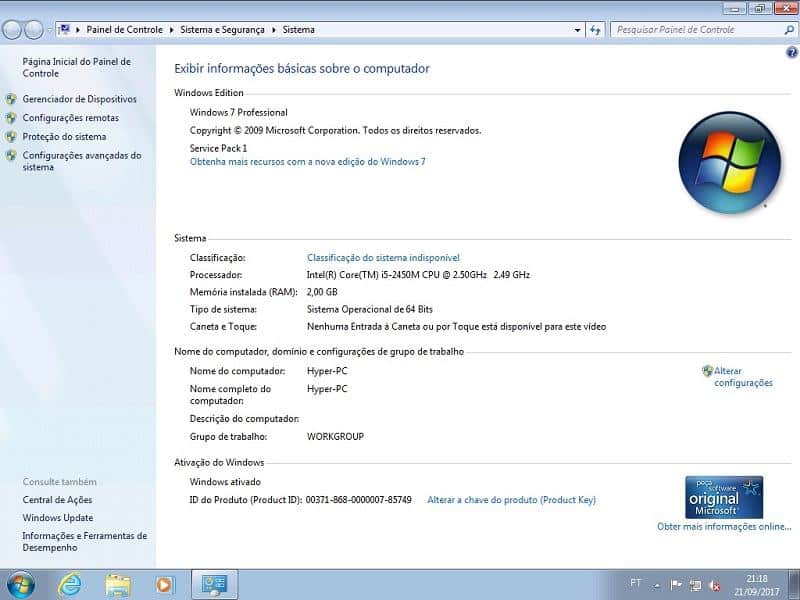Click the forward navigation arrow button

(34, 30)
